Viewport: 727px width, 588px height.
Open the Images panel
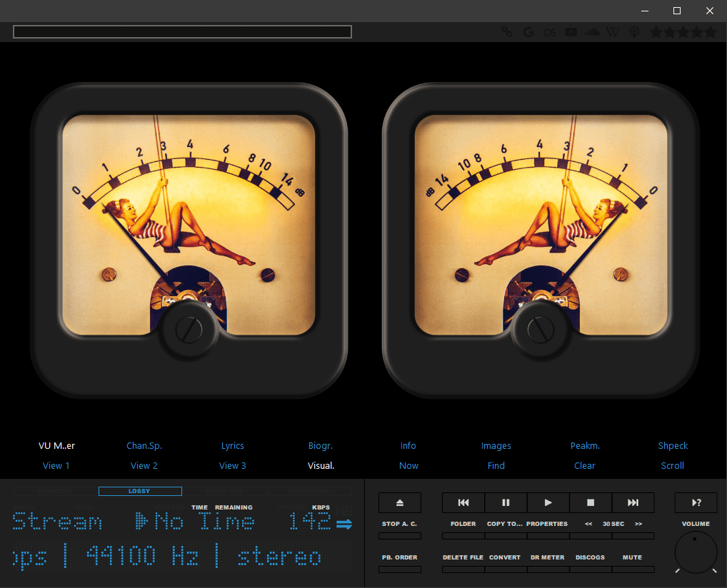point(496,446)
